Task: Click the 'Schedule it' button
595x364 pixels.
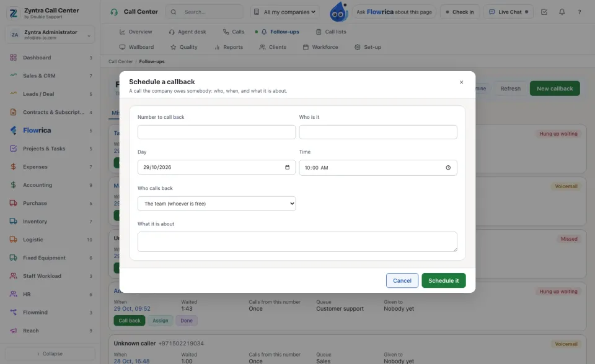Action: pyautogui.click(x=444, y=280)
